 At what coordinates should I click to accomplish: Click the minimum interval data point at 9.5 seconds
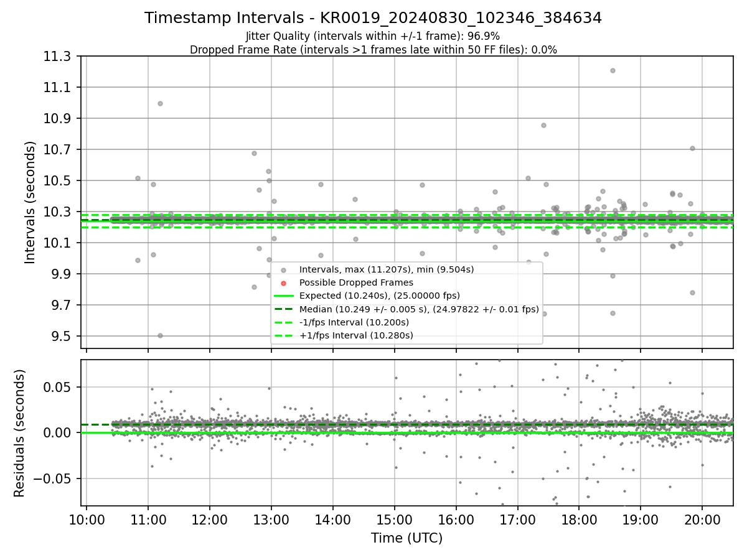pos(160,335)
